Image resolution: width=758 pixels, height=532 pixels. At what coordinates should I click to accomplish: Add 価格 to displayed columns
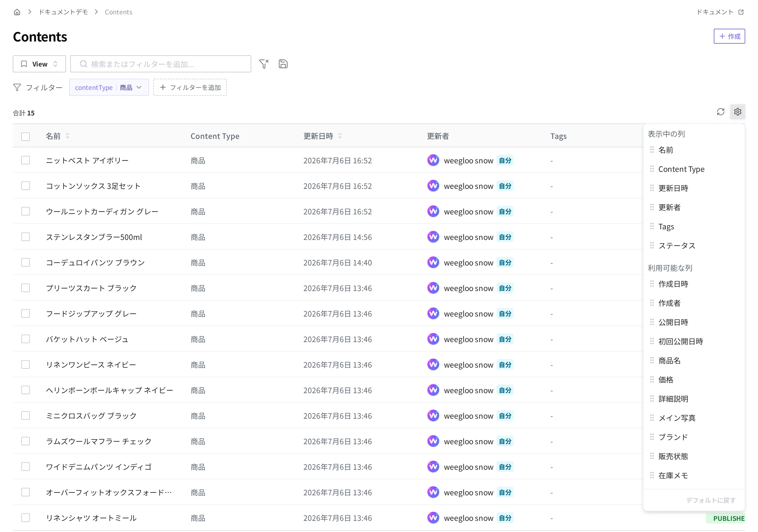point(666,380)
